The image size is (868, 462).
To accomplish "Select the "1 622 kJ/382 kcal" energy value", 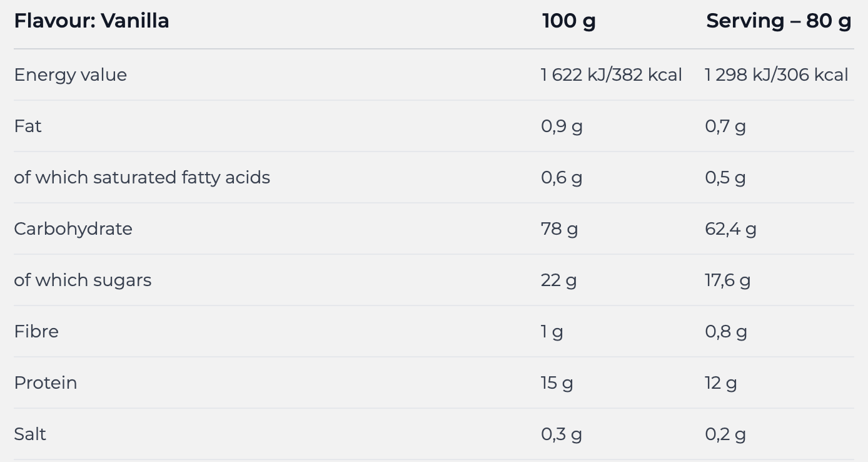I will (x=611, y=74).
